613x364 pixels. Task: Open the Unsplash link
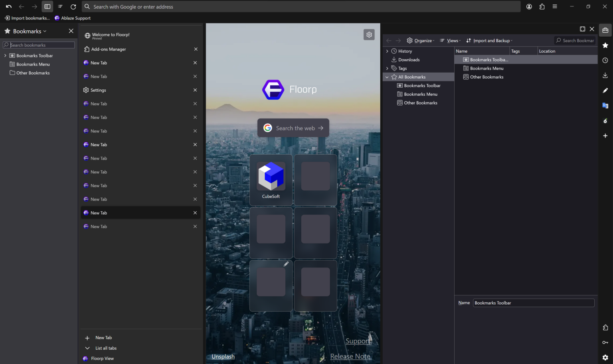(223, 356)
